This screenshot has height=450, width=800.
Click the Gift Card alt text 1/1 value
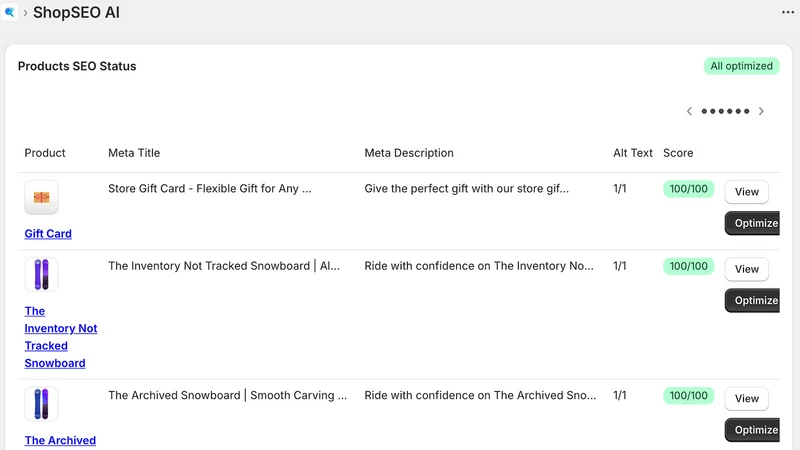[619, 189]
